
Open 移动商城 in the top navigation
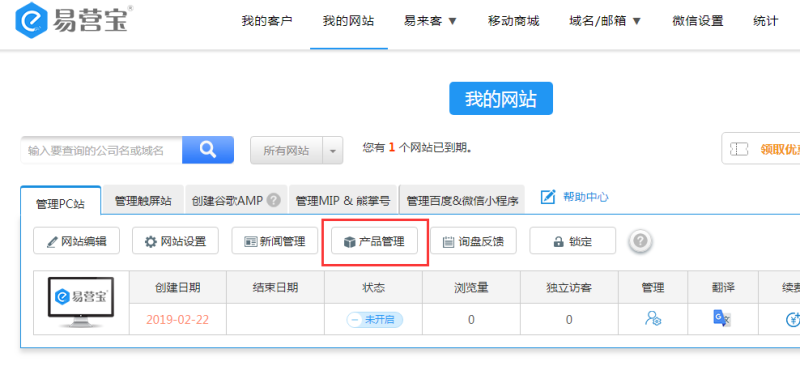513,21
